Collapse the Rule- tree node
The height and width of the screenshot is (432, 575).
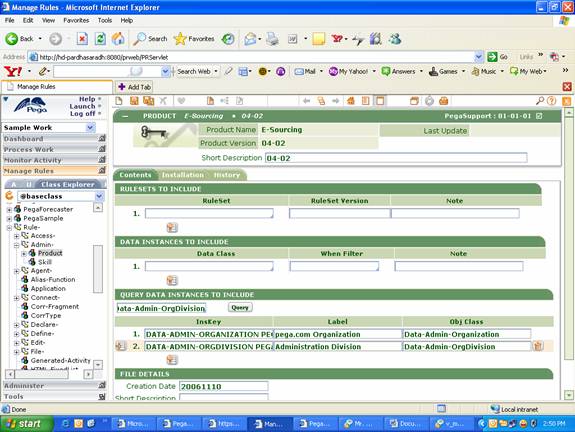9,227
